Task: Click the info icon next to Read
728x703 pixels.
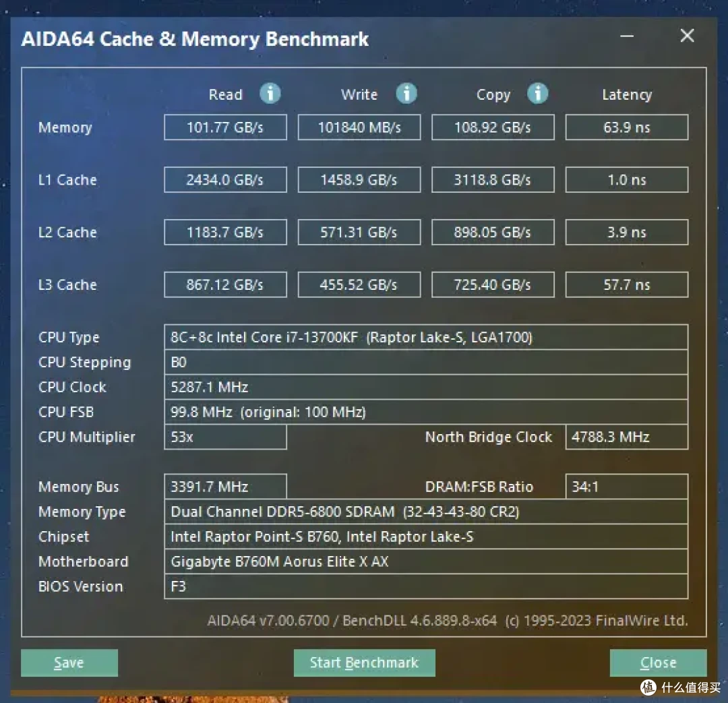Action: pyautogui.click(x=270, y=93)
